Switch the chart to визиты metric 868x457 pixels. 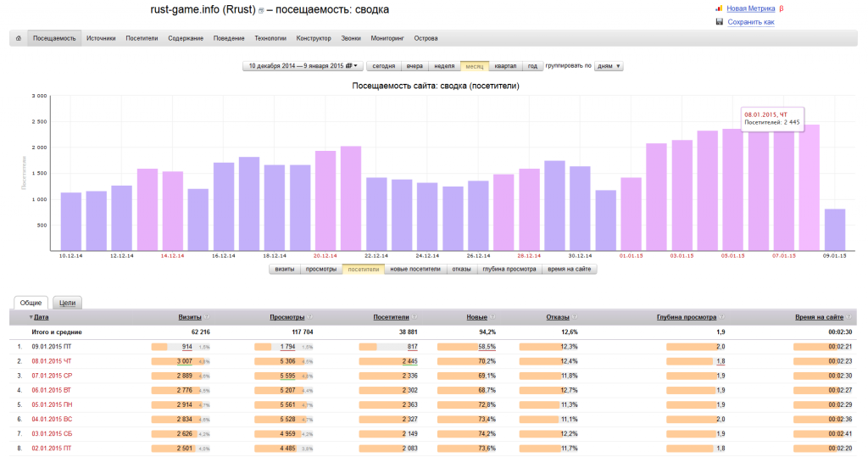[x=285, y=270]
